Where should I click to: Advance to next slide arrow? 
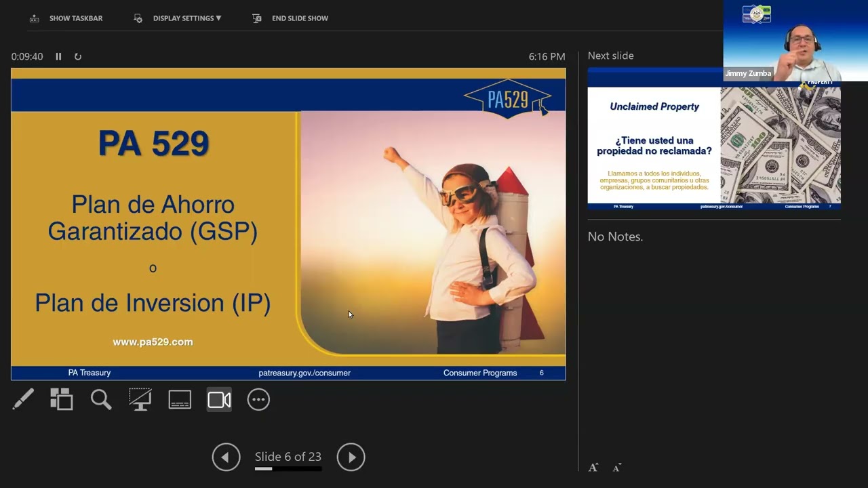point(351,457)
